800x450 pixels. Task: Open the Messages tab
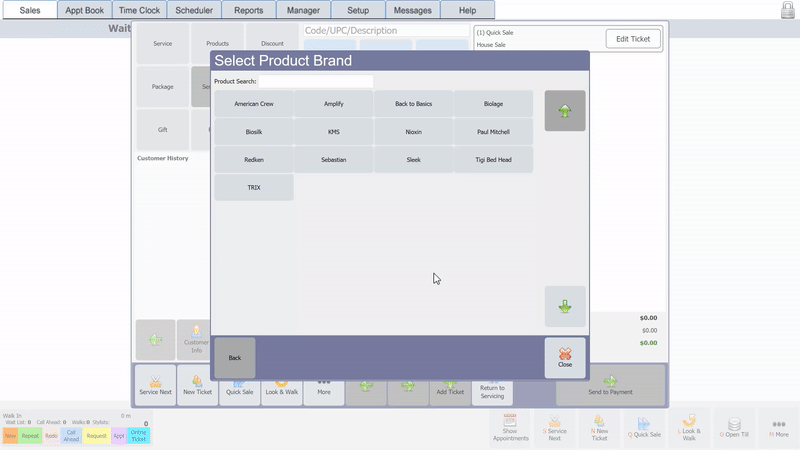(413, 10)
